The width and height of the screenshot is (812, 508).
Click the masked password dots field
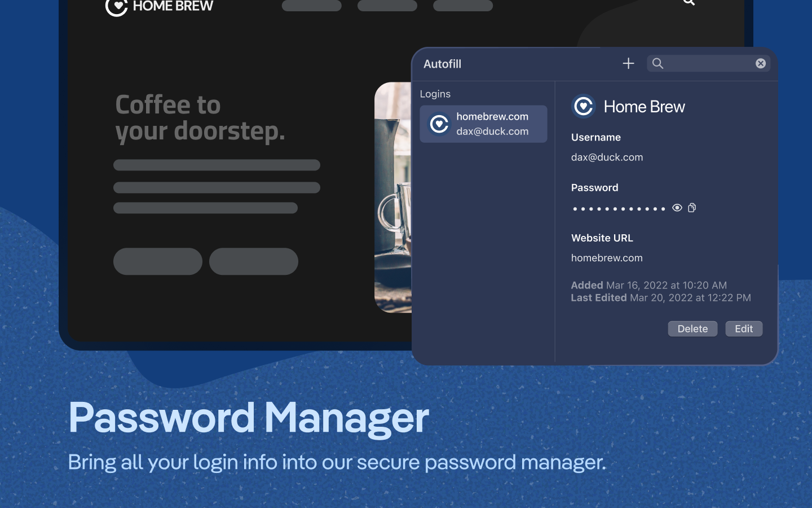pyautogui.click(x=619, y=209)
